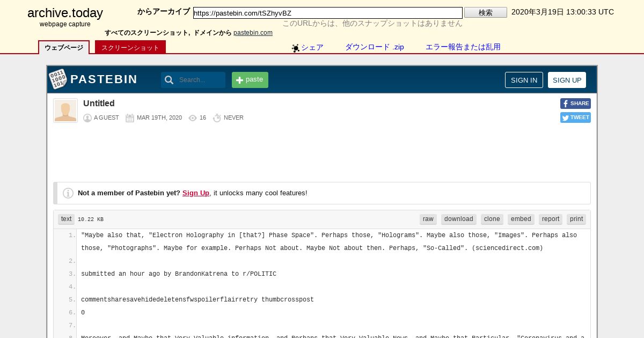Follow the Sign Up link in notice
Screen dimensions: 644x338
tap(196, 193)
